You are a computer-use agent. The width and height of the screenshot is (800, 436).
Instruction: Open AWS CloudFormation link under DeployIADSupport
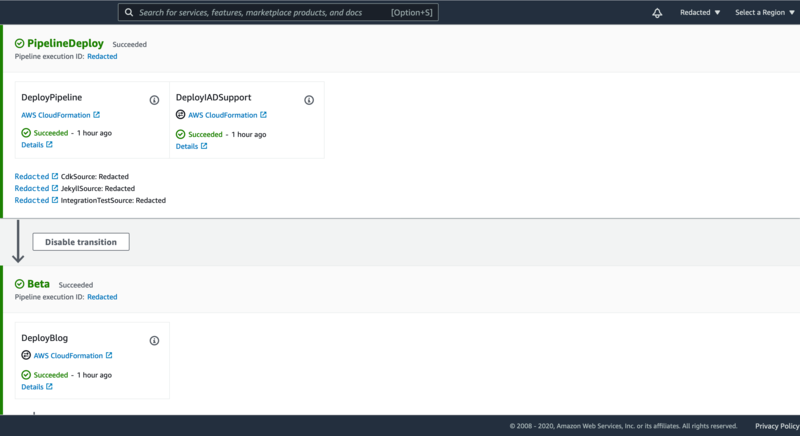click(x=222, y=115)
